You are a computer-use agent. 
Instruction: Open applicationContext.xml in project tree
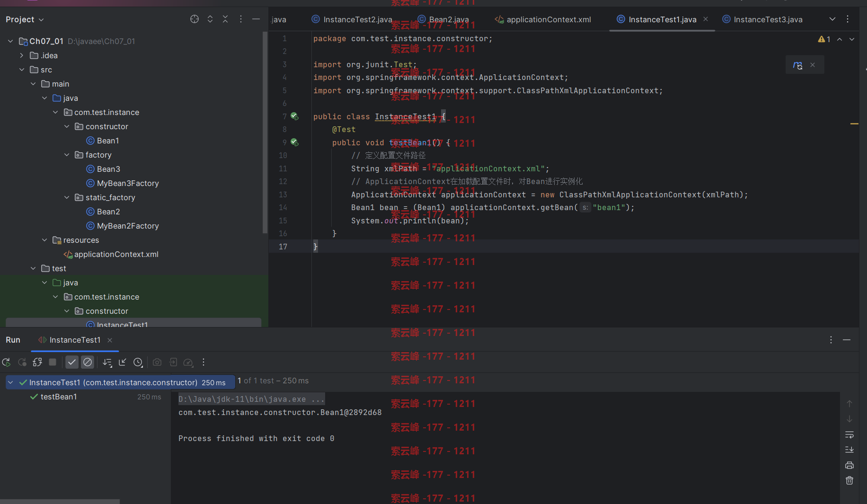[x=111, y=254]
